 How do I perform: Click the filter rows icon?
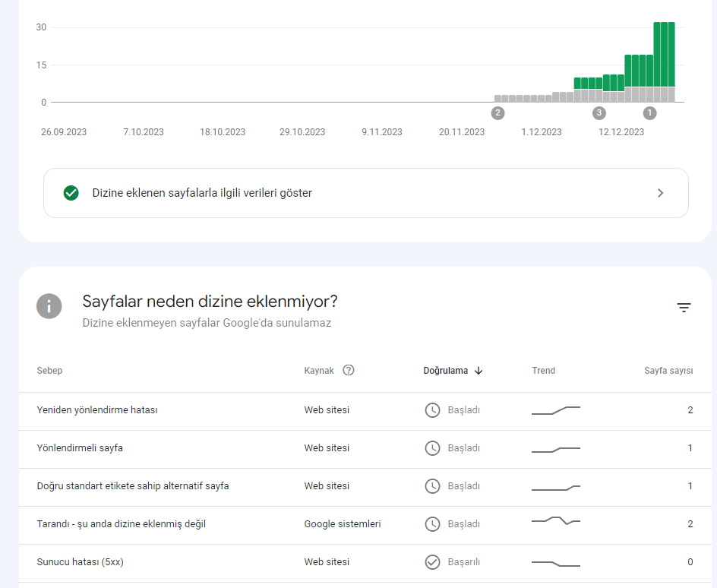684,308
